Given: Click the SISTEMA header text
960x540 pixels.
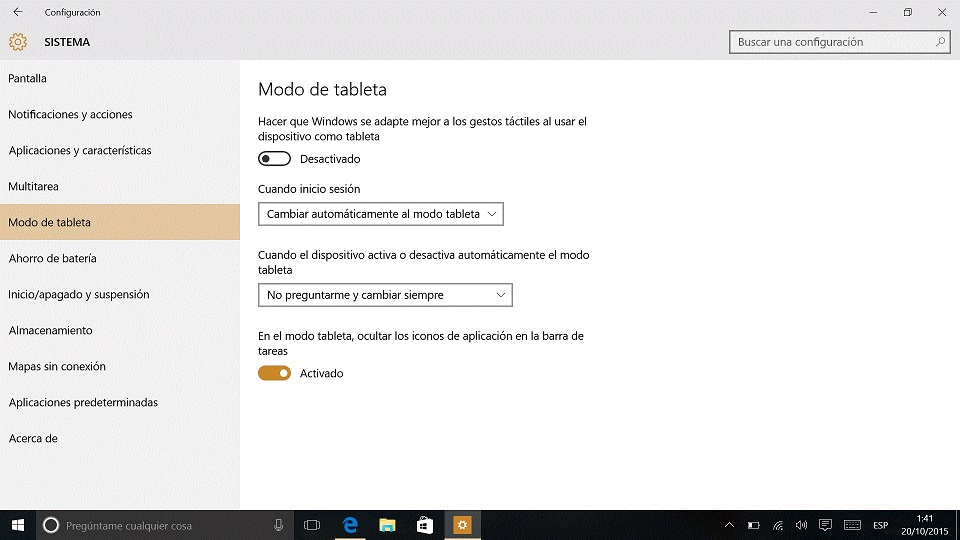Looking at the screenshot, I should pyautogui.click(x=67, y=42).
